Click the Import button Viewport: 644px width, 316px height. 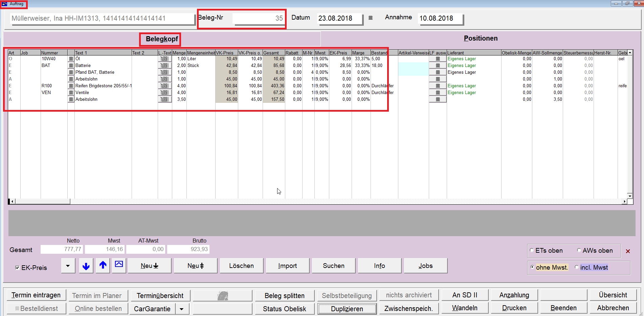click(x=288, y=266)
